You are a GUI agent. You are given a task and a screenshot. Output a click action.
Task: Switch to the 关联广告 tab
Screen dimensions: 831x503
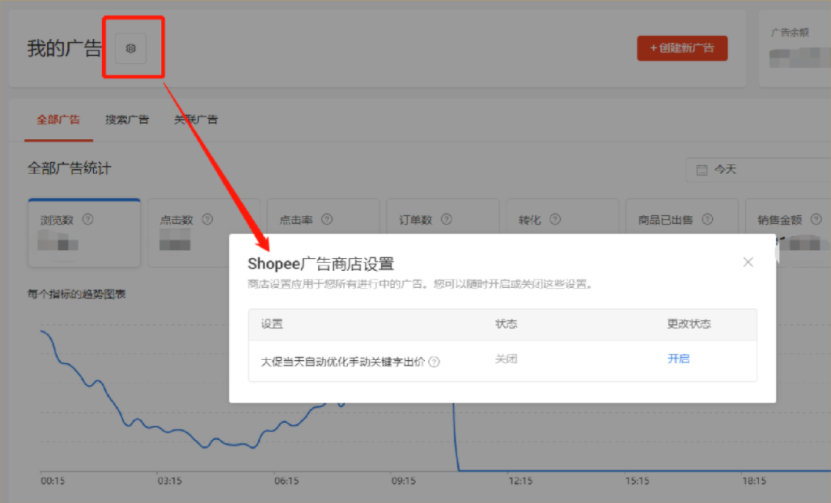(196, 120)
